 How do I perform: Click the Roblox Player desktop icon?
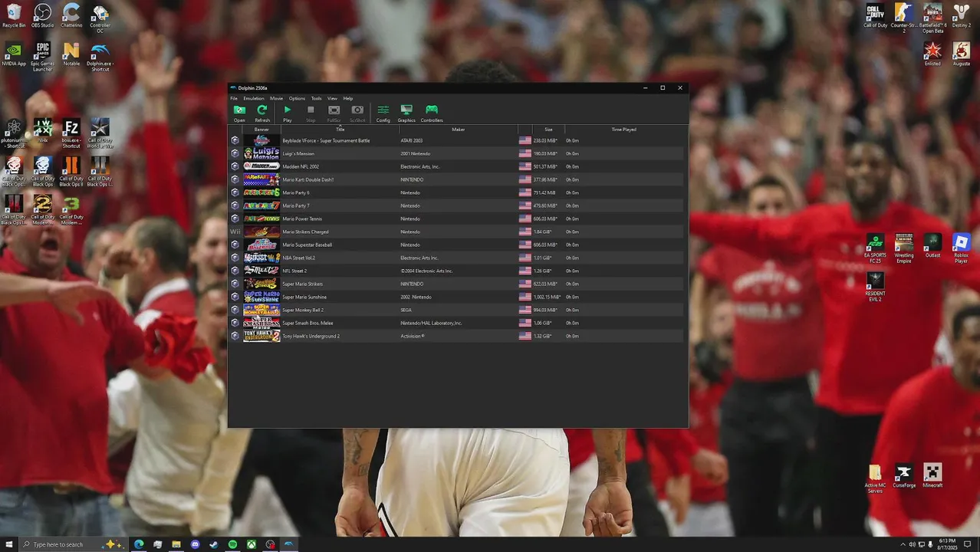click(x=961, y=249)
